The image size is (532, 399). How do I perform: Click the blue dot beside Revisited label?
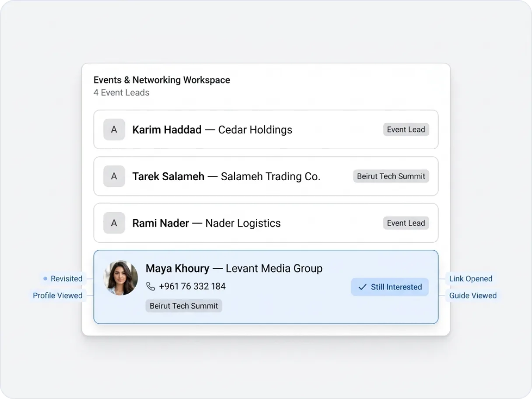click(45, 278)
